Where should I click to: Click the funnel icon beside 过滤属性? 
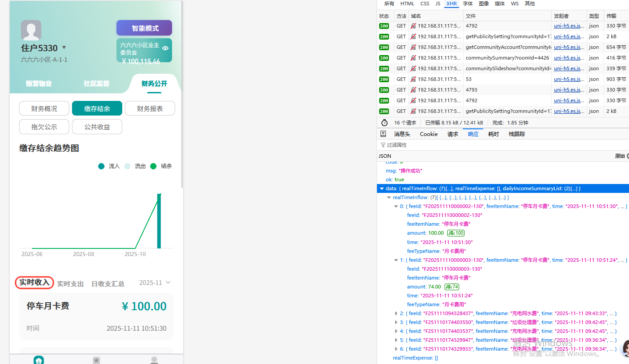[x=382, y=144]
